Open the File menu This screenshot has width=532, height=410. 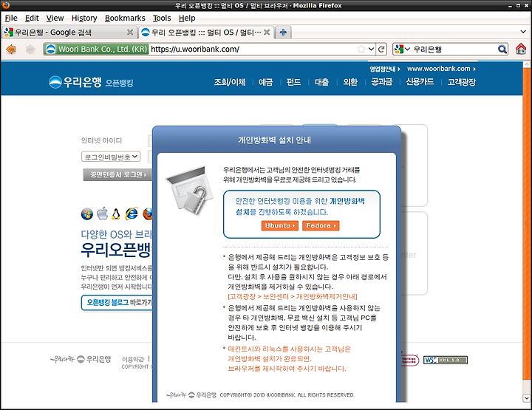point(11,18)
